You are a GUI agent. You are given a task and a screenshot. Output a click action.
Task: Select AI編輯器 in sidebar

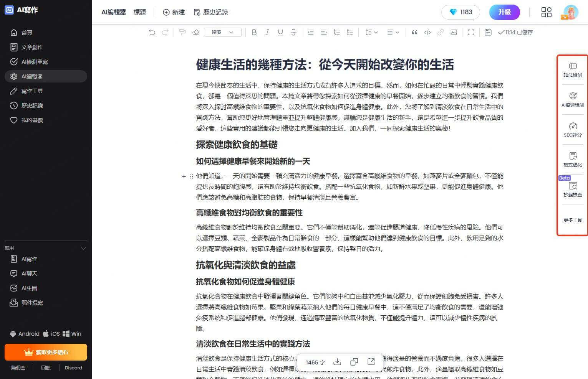tap(46, 76)
